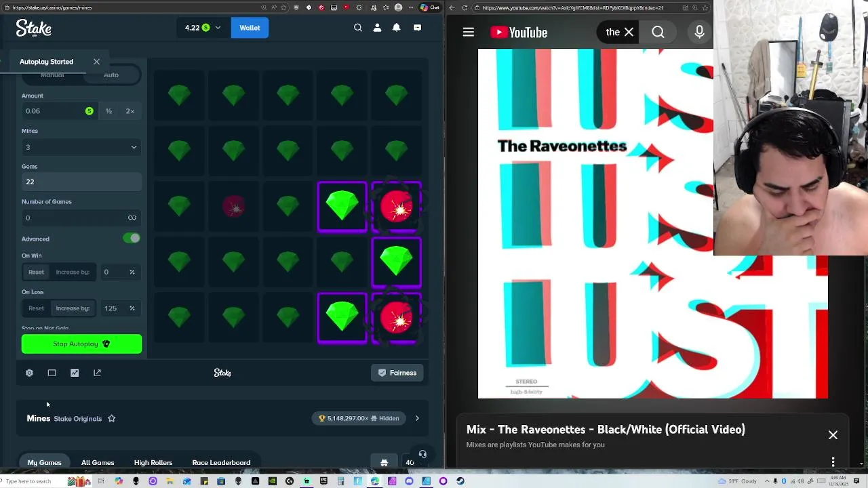Open the Mines count dropdown
Screen dimensions: 868x488
tap(81, 147)
